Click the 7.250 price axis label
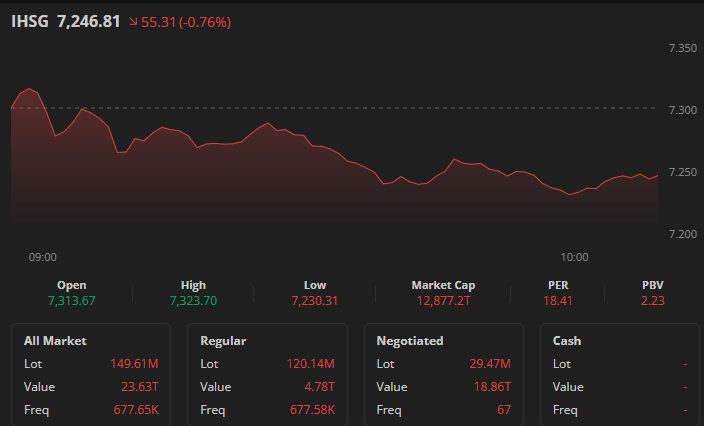The width and height of the screenshot is (704, 426). point(682,172)
